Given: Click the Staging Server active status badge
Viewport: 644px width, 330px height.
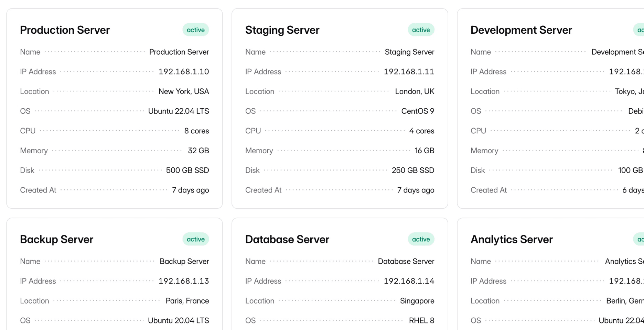Looking at the screenshot, I should (x=421, y=30).
